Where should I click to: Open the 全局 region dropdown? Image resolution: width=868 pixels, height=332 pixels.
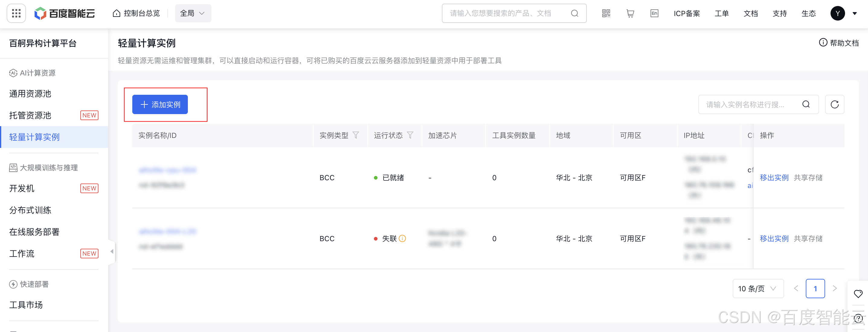coord(193,14)
